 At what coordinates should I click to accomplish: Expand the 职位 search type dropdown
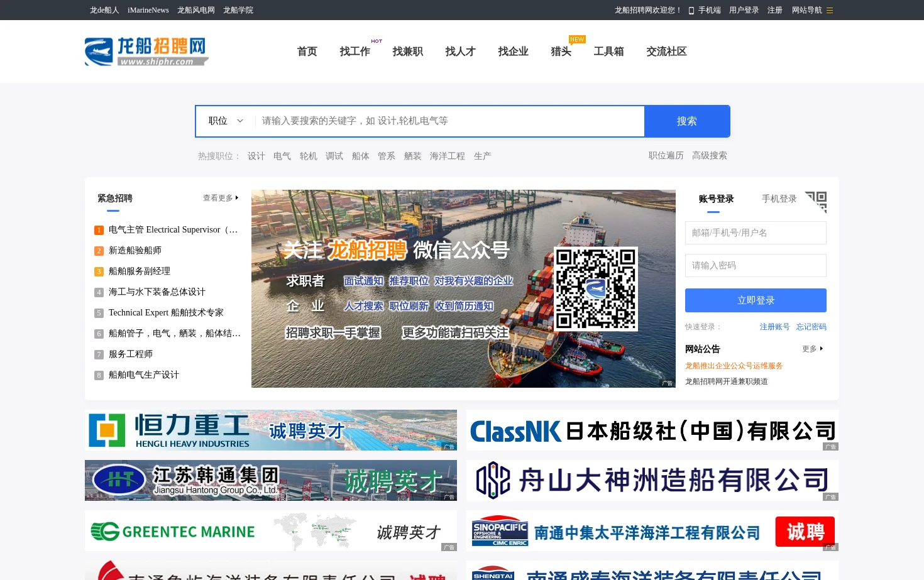(x=226, y=121)
